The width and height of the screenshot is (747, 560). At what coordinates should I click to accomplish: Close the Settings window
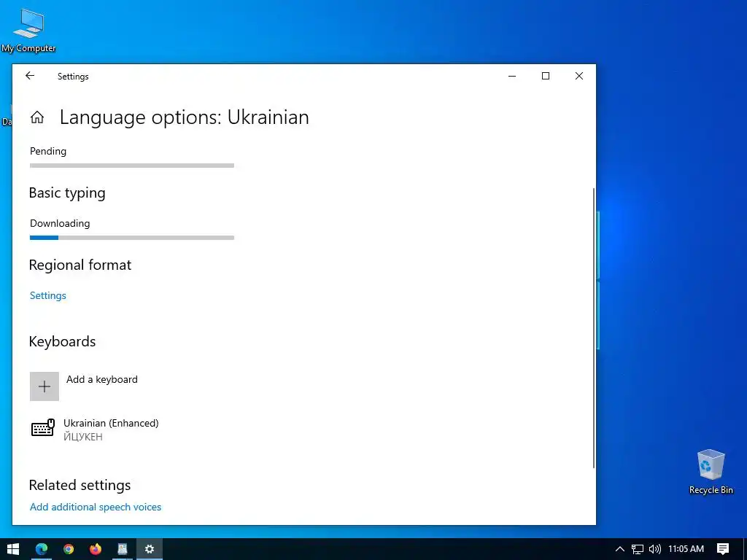click(x=578, y=76)
